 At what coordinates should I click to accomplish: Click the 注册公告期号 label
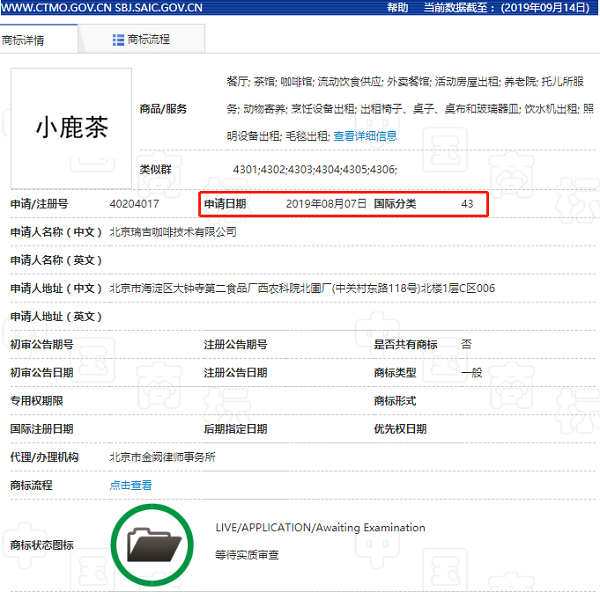click(x=235, y=344)
